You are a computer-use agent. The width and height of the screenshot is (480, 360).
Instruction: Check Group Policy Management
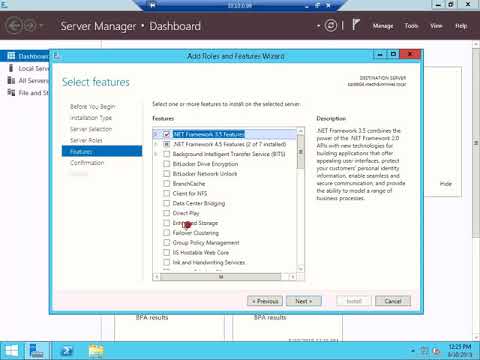pos(167,243)
